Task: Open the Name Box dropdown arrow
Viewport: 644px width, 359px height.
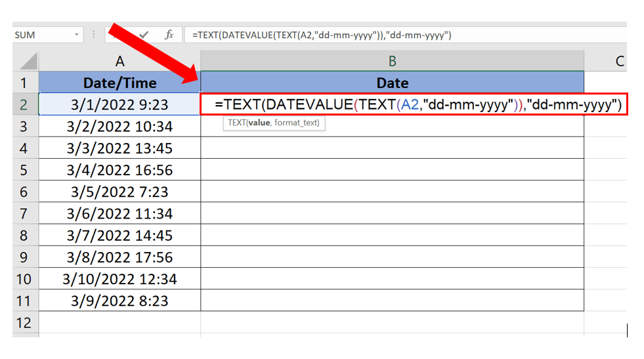Action: coord(76,35)
